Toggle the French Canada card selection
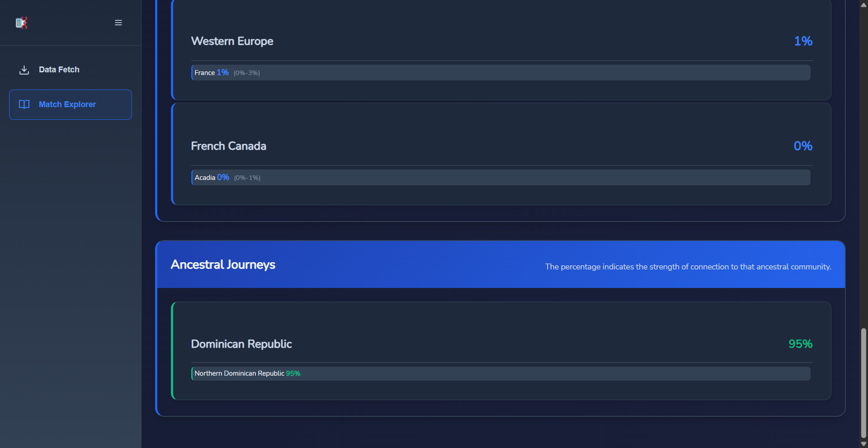The width and height of the screenshot is (868, 448). [500, 154]
